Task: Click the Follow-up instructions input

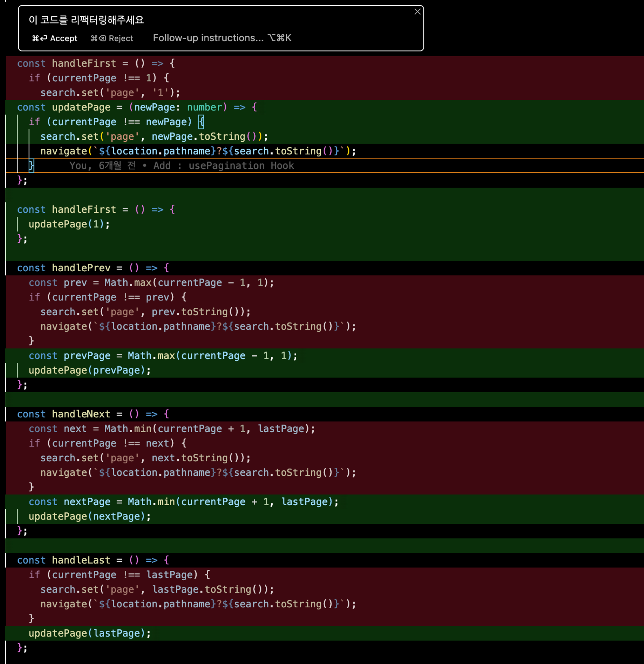Action: click(222, 38)
